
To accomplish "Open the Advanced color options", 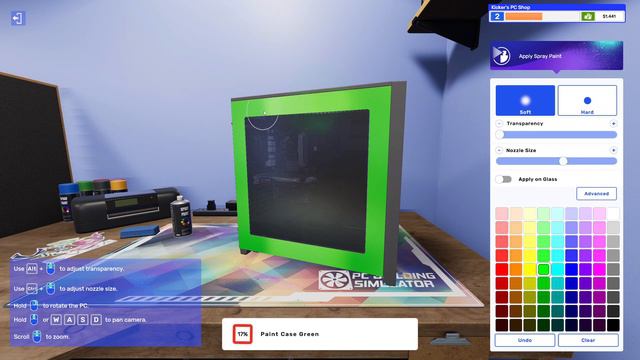I will coord(596,193).
